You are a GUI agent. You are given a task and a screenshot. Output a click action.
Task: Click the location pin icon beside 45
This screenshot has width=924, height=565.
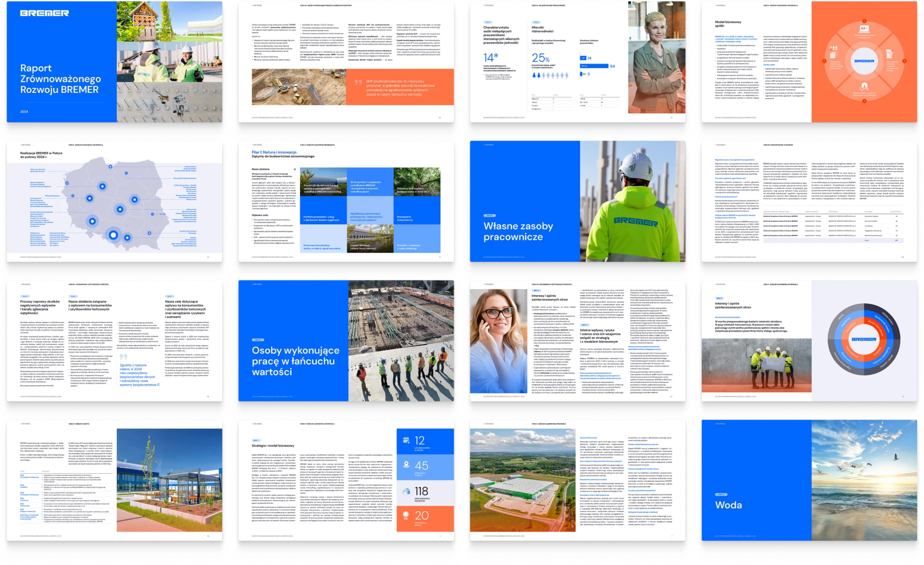tap(407, 465)
